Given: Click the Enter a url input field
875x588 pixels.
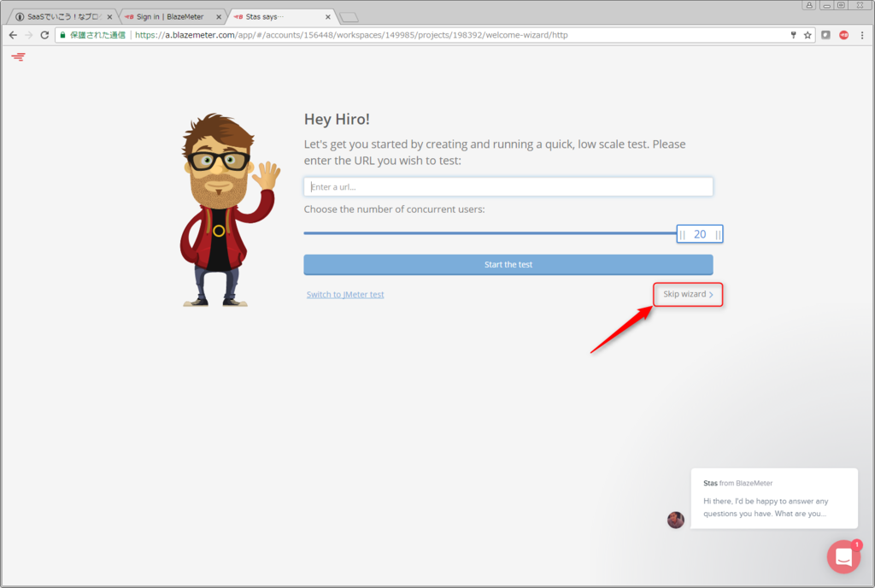Looking at the screenshot, I should pos(508,187).
